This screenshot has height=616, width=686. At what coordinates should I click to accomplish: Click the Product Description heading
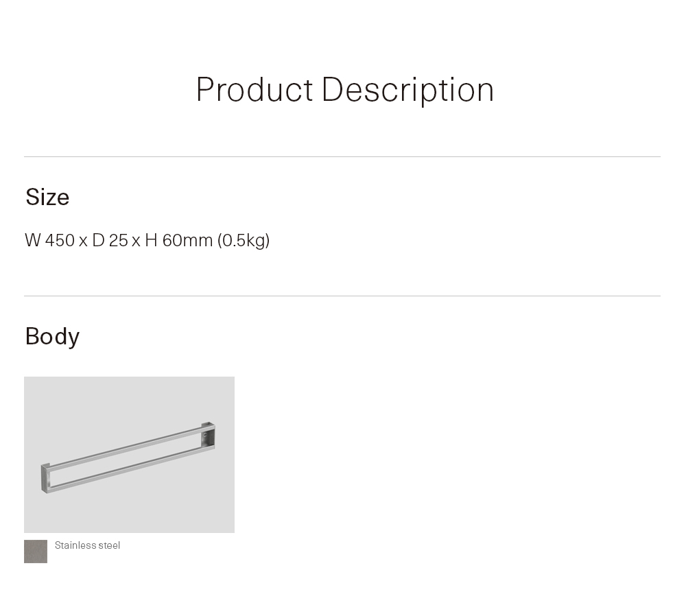[344, 90]
